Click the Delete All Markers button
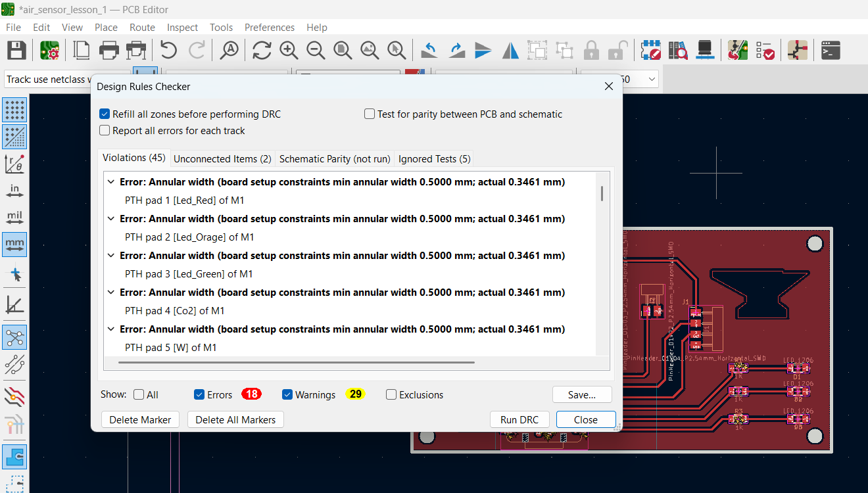 [235, 419]
